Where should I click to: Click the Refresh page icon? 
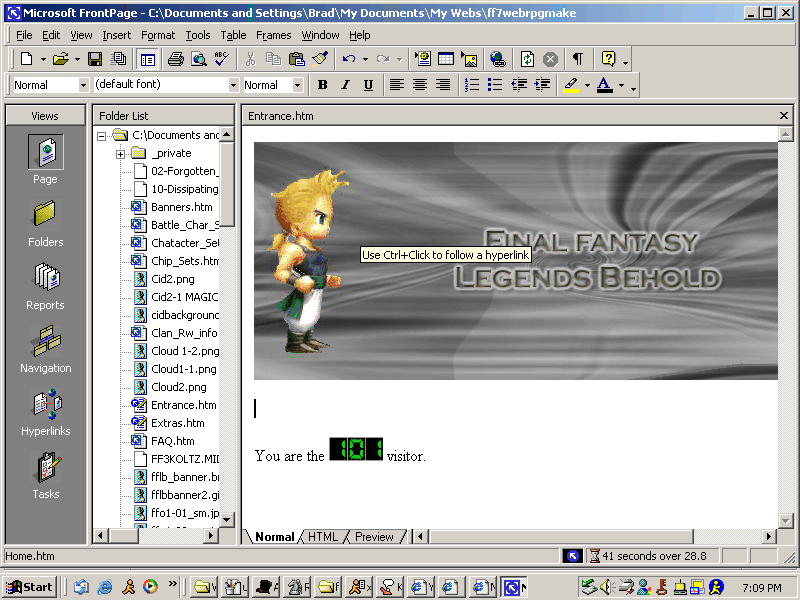click(527, 59)
